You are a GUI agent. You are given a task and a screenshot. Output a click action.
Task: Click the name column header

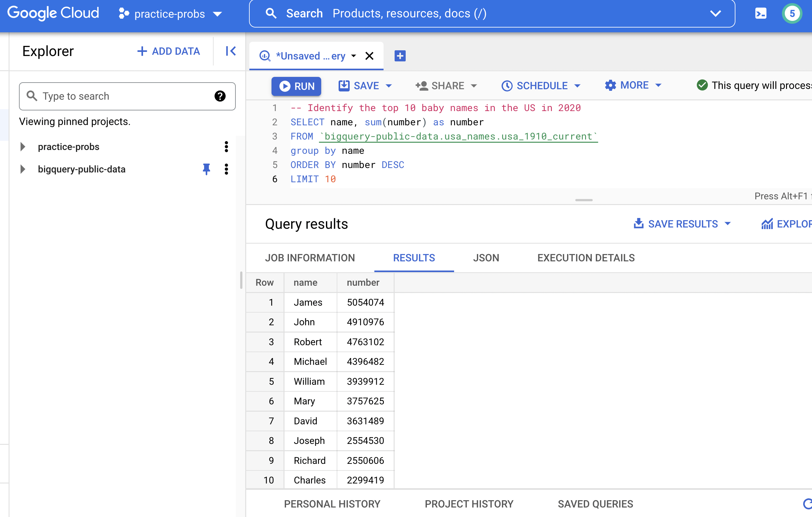pyautogui.click(x=310, y=283)
